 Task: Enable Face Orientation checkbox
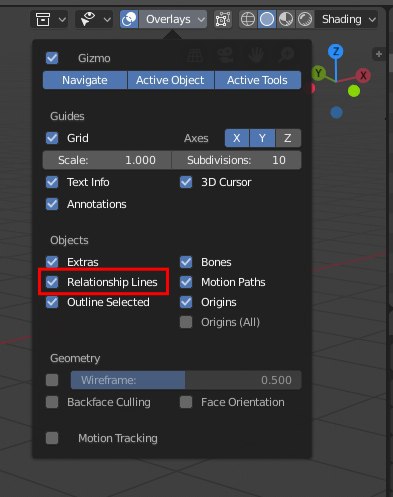point(186,402)
